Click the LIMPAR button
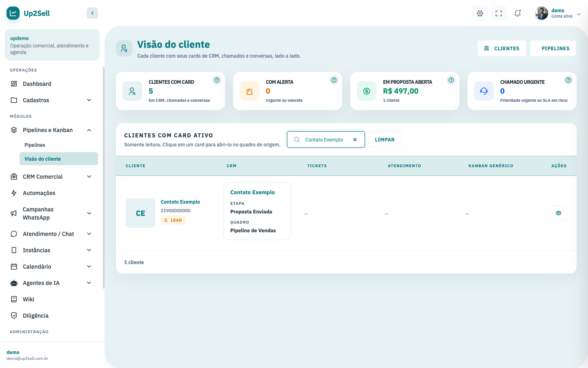 (x=385, y=139)
